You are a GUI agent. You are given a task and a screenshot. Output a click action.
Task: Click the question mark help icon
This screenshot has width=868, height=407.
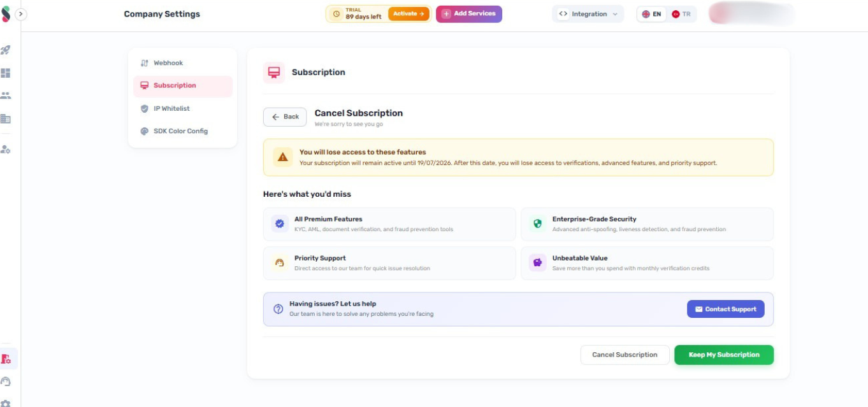point(278,309)
